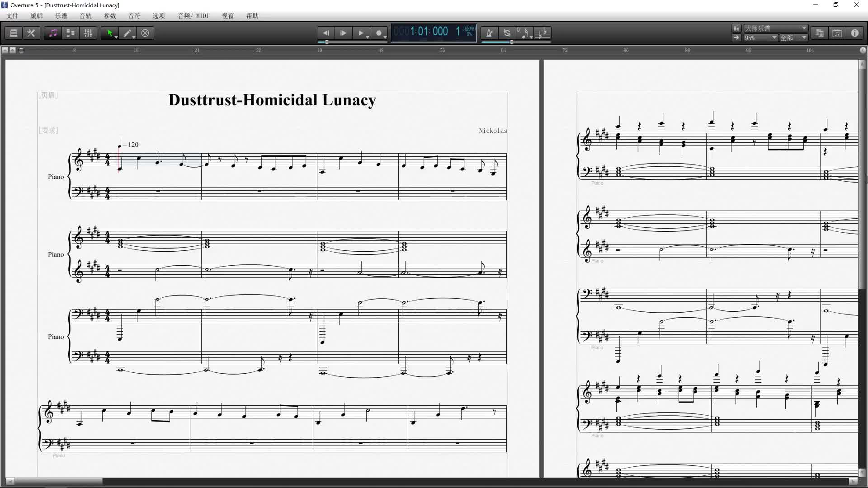Click the vertical scrollbar's up arrow
This screenshot has width=868, height=488.
pyautogui.click(x=862, y=65)
